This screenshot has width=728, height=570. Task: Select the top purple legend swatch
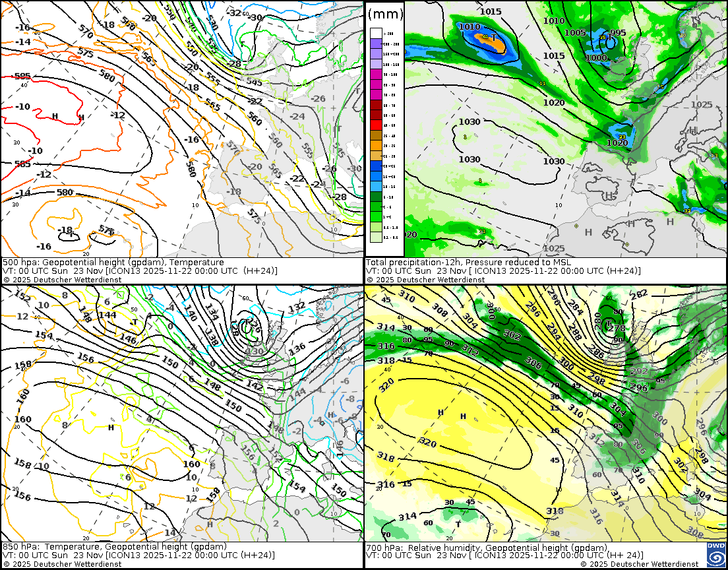(376, 42)
